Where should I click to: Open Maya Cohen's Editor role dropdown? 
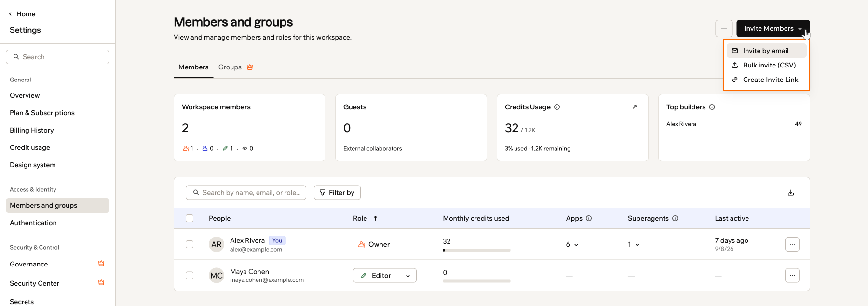click(x=384, y=275)
